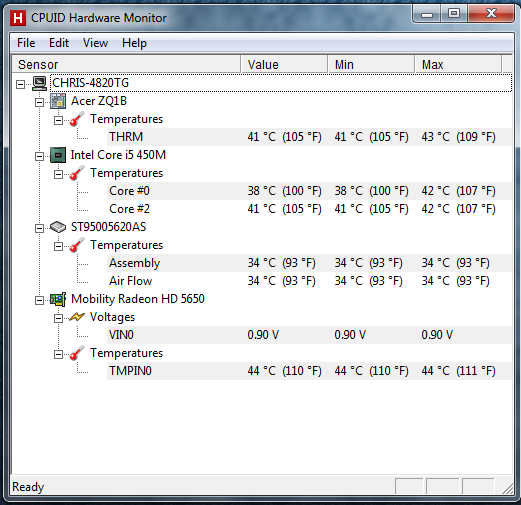Click TMPIN0 max value 44 °C (111 °F)
The image size is (521, 505).
pyautogui.click(x=458, y=371)
